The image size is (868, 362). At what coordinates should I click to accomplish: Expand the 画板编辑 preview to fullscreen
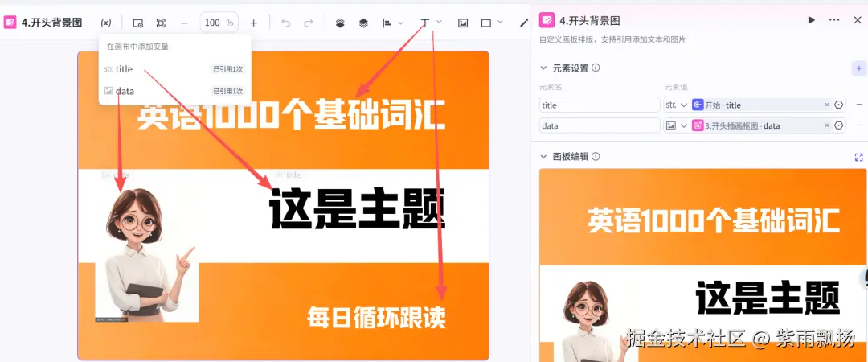(858, 157)
